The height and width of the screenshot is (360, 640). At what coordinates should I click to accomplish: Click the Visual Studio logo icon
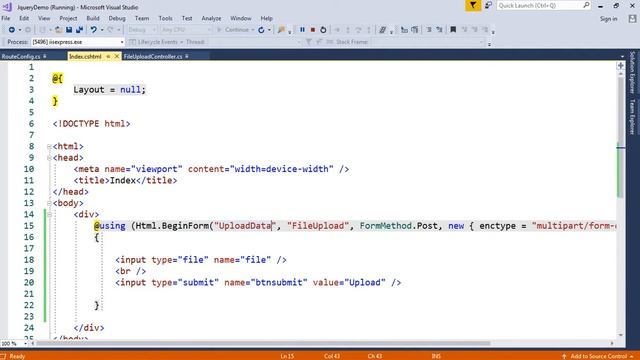click(7, 7)
